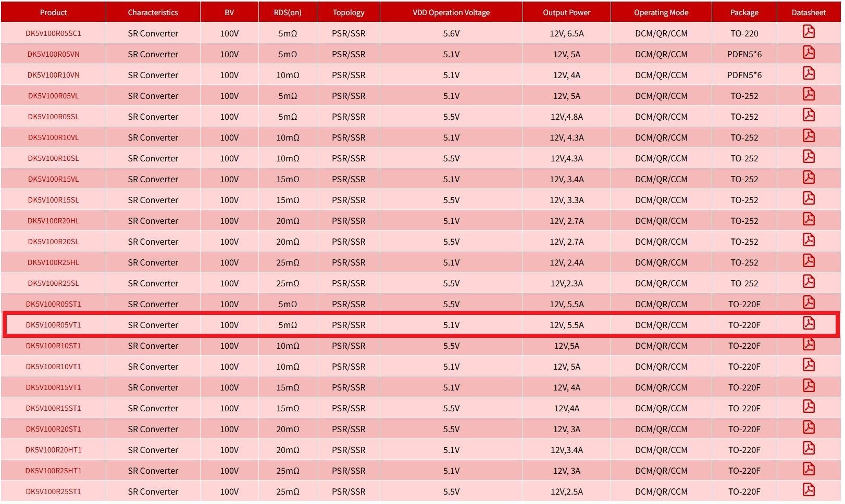This screenshot has height=504, width=845.
Task: Open the PDF icon for DK5V100R25HL
Action: (809, 261)
